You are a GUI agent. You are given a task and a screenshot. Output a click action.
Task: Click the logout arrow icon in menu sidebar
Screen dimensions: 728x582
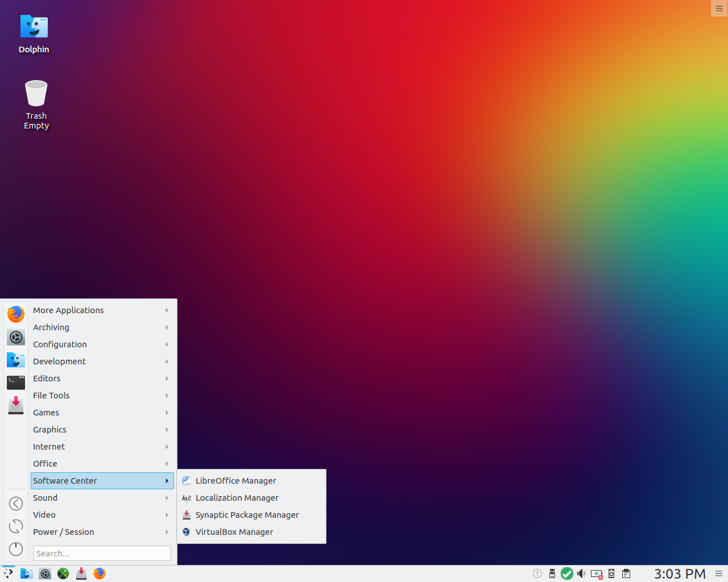(x=16, y=504)
